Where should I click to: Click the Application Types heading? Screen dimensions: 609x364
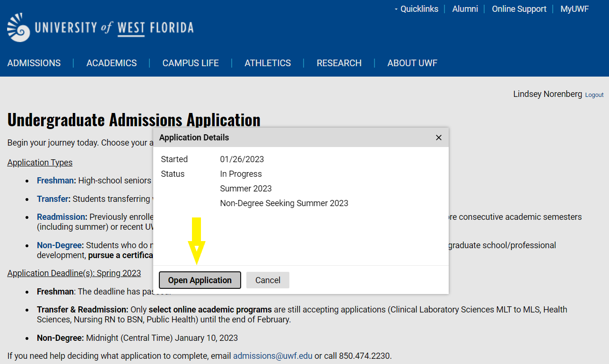[40, 163]
